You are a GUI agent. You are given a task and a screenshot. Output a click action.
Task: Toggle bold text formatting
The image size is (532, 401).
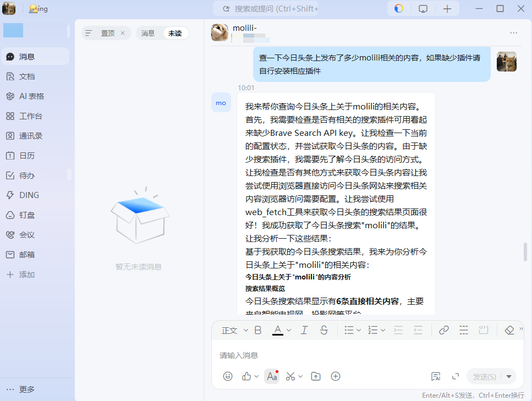pyautogui.click(x=258, y=330)
